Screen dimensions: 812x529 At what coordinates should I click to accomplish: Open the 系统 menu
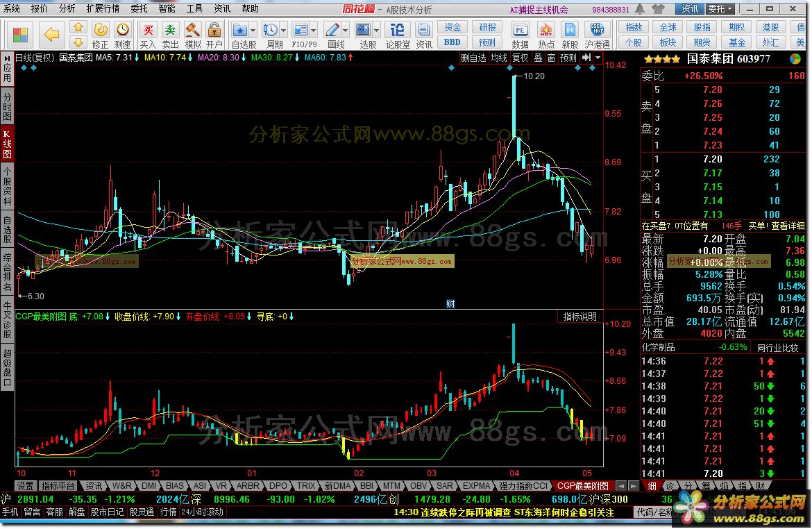(11, 9)
